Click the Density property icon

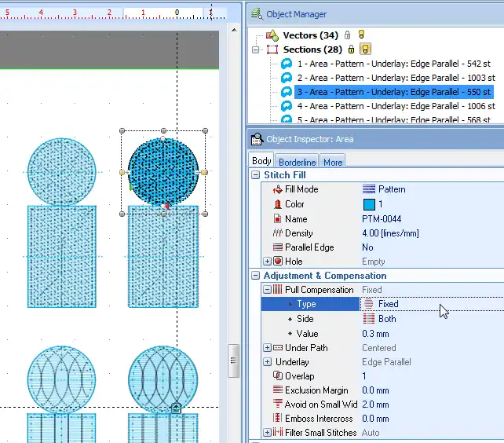(277, 233)
